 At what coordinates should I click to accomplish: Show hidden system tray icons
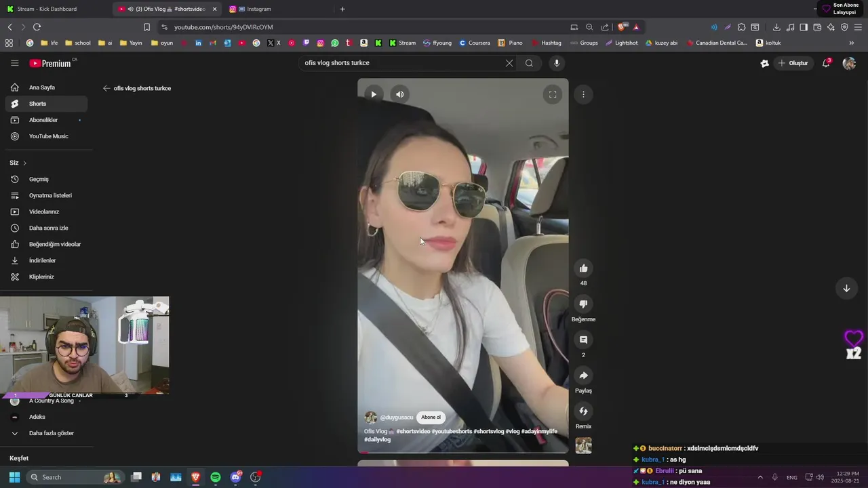click(759, 477)
